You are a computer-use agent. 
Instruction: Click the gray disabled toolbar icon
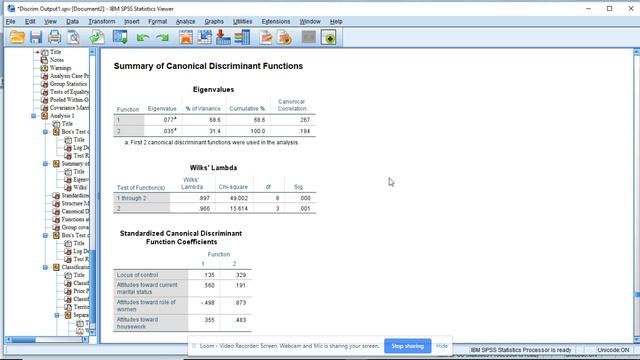[x=309, y=37]
